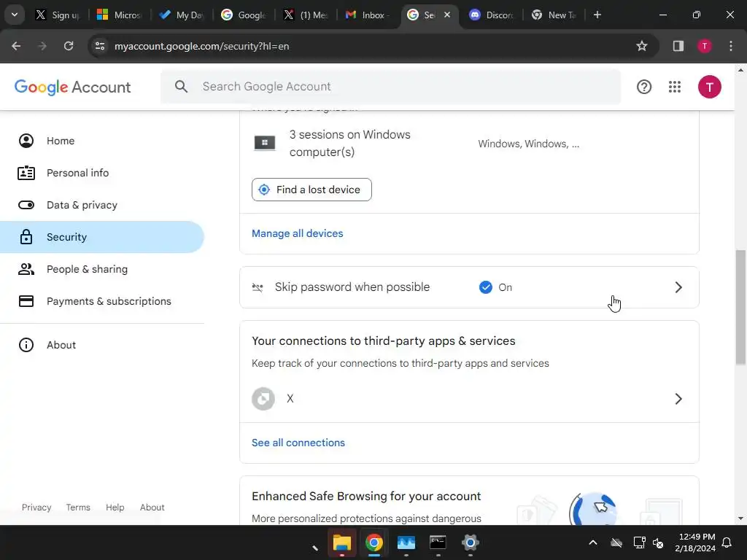
Task: Open the Chrome side panel icon
Action: pyautogui.click(x=678, y=46)
